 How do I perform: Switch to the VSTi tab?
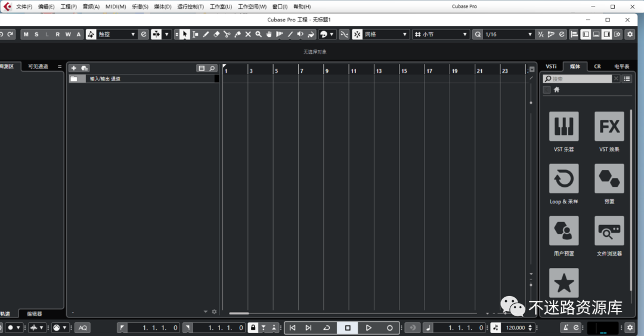(551, 66)
